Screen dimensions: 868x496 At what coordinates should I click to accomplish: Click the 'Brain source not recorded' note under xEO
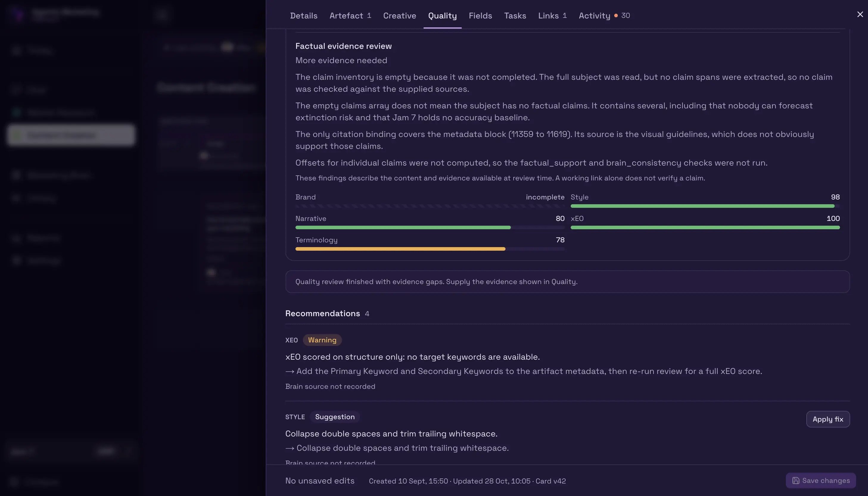coord(330,386)
